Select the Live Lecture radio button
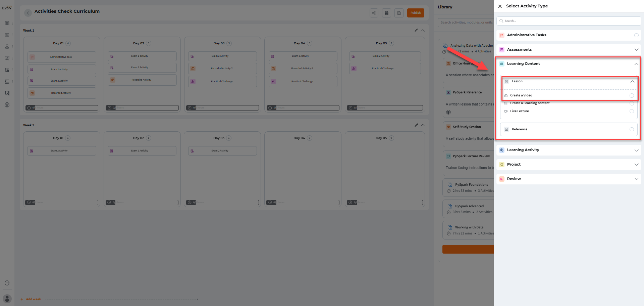 coord(632,111)
